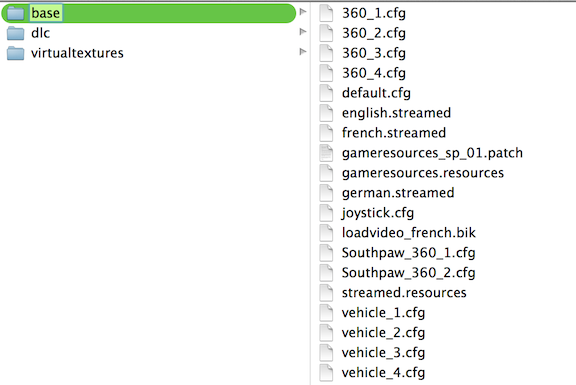Viewport: 576px width, 385px height.
Task: Click the file icon beside streamed.resources
Action: tap(326, 292)
